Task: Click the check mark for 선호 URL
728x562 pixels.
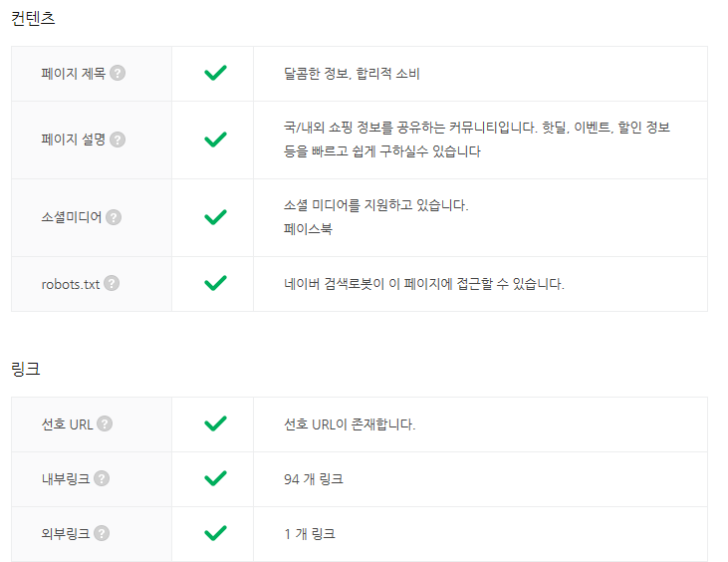Action: [215, 424]
